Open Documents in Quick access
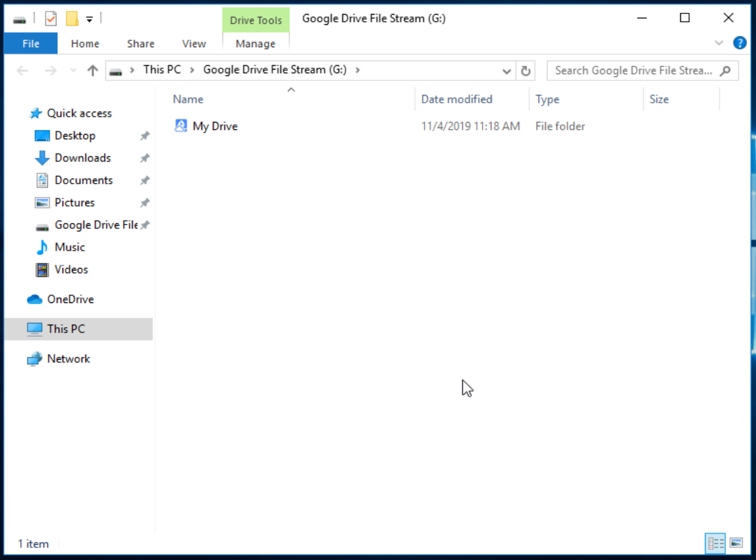The height and width of the screenshot is (560, 756). (x=84, y=180)
